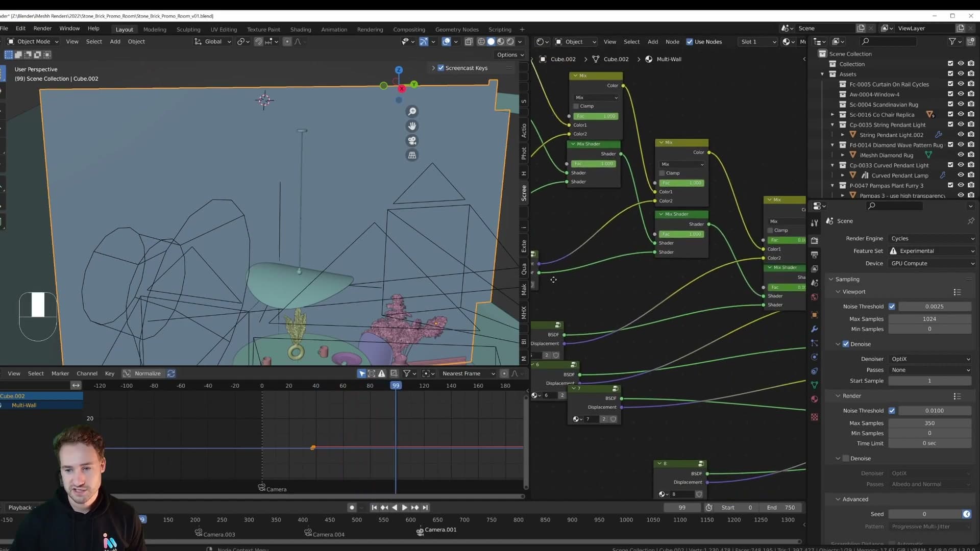Open Node menu in shader editor
This screenshot has width=980, height=551.
(672, 42)
